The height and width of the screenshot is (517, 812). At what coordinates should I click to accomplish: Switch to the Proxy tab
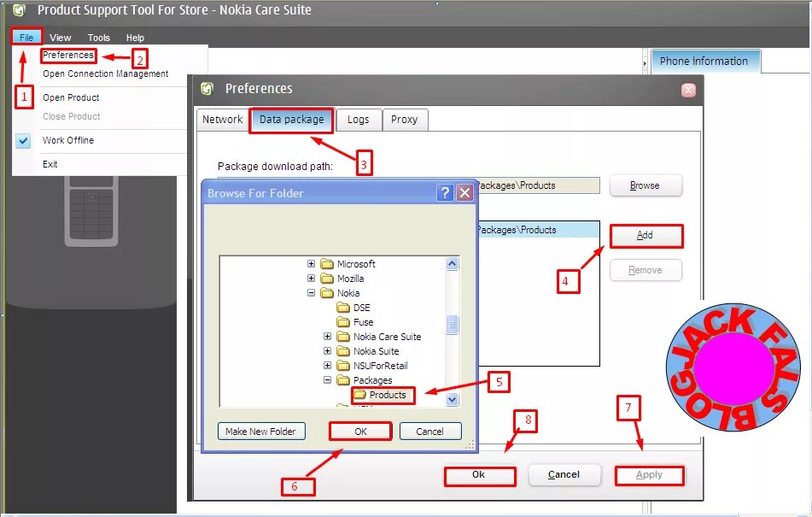pos(405,120)
